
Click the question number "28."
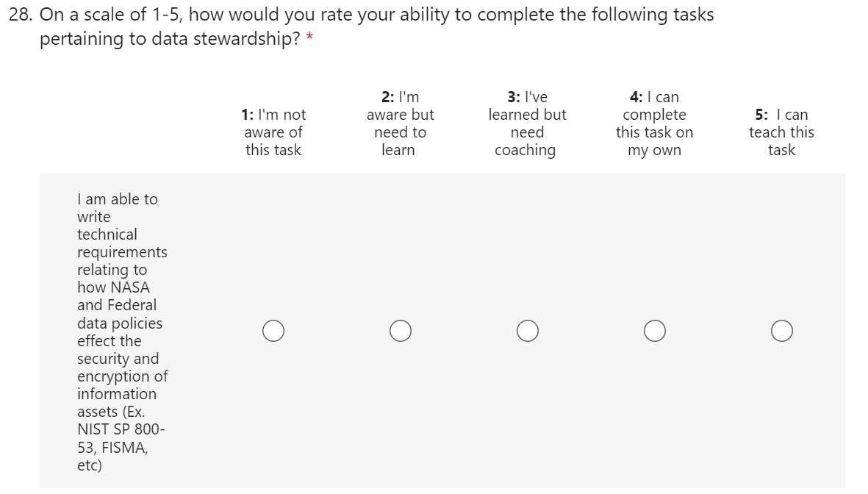[x=21, y=15]
